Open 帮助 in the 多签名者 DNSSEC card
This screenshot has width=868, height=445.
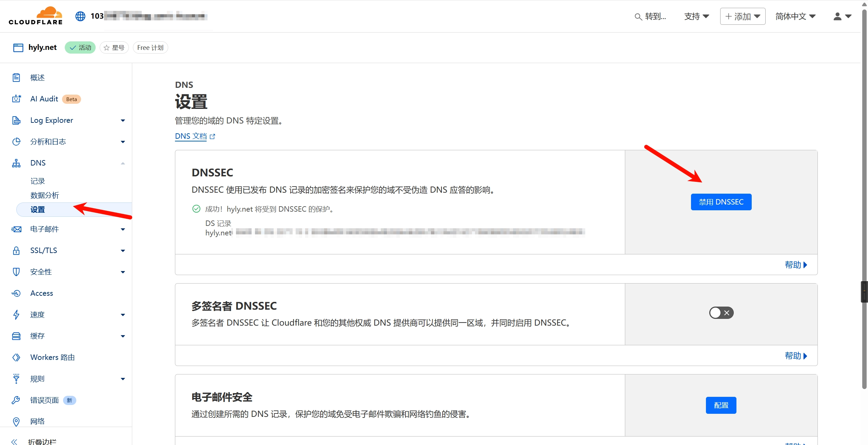tap(796, 355)
